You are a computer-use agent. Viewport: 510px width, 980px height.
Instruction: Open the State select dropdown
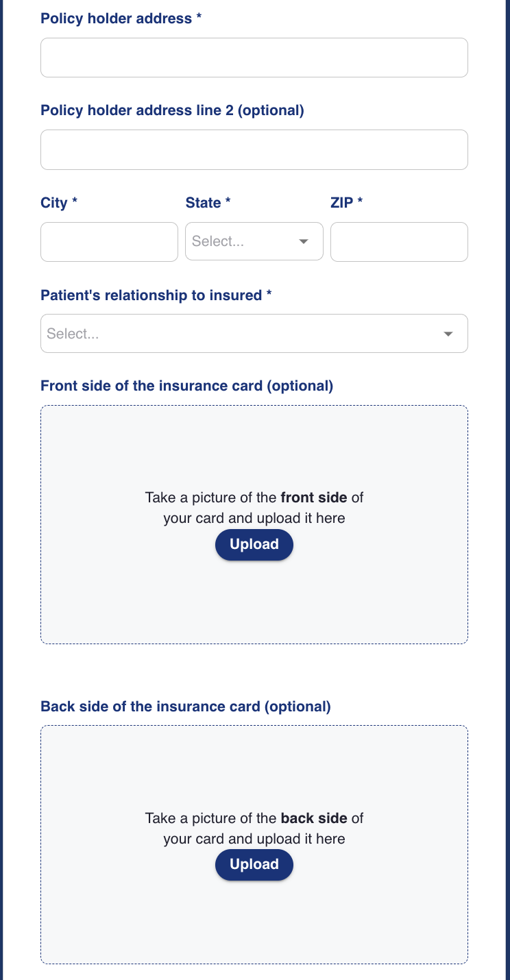click(243, 242)
